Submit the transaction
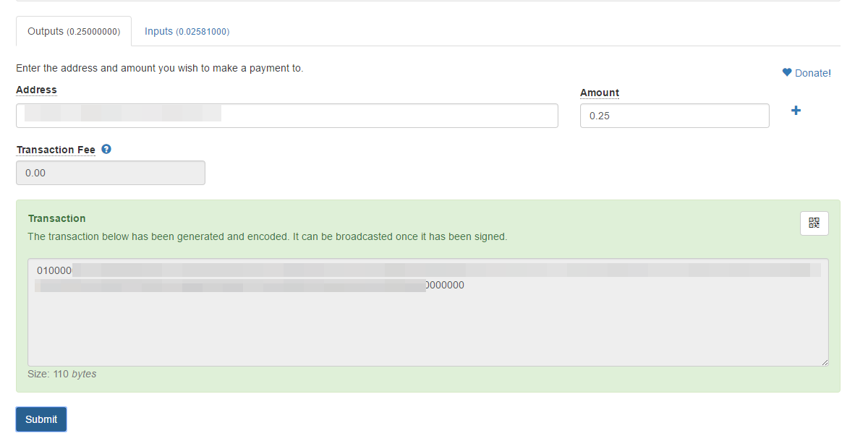Image resolution: width=868 pixels, height=441 pixels. click(x=41, y=419)
